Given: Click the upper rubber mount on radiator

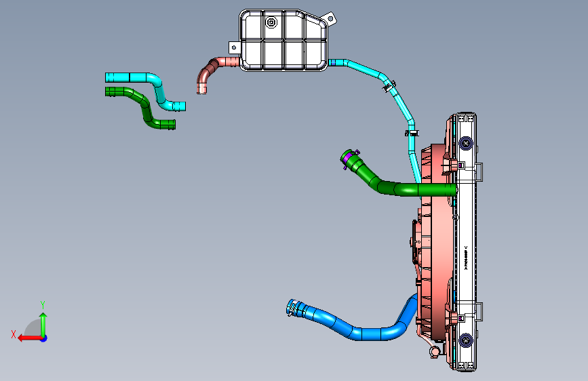Looking at the screenshot, I should 466,143.
